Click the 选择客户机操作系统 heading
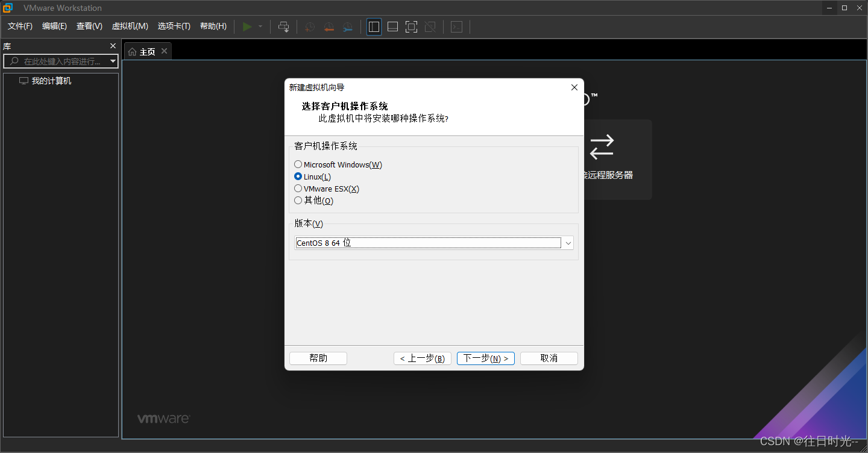Viewport: 868px width, 453px height. (x=345, y=107)
